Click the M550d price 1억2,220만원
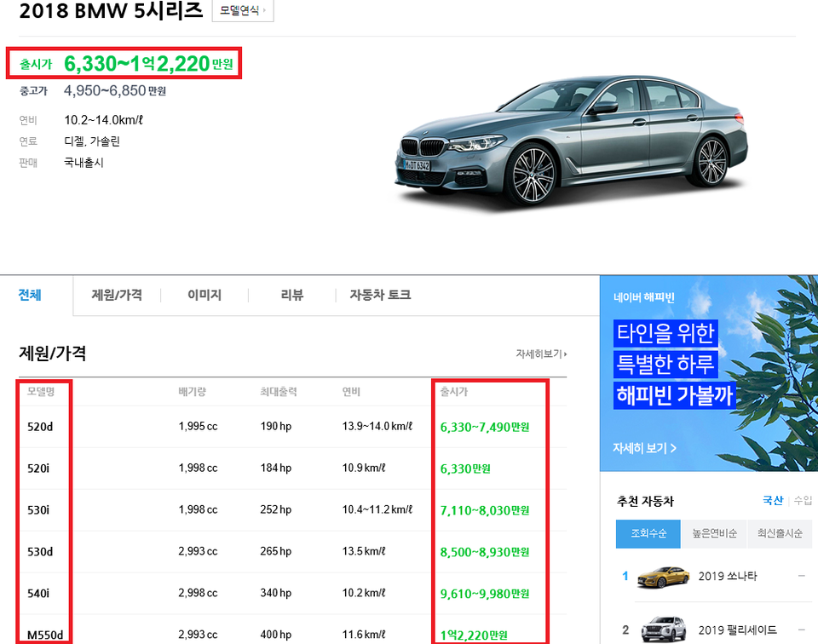The image size is (818, 644). click(x=474, y=635)
